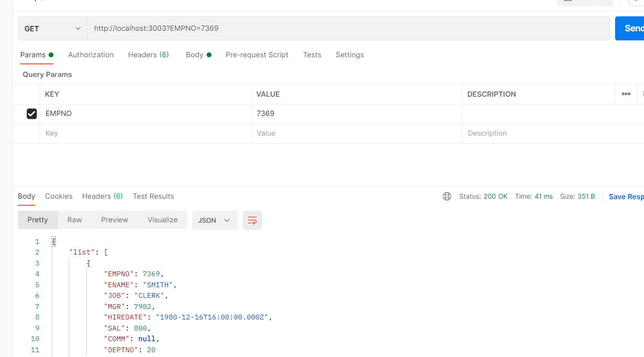Uncheck the EMPNO parameter checkbox

point(32,114)
